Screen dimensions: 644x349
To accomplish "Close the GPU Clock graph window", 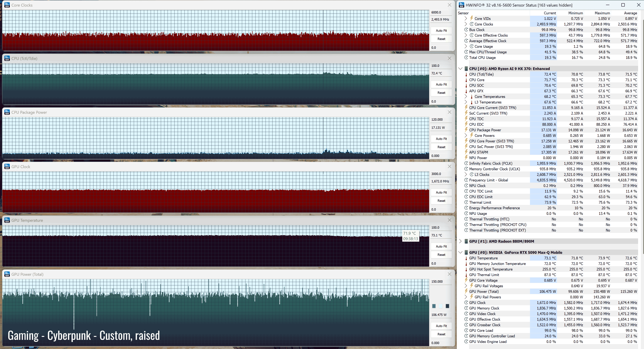I will click(x=449, y=166).
